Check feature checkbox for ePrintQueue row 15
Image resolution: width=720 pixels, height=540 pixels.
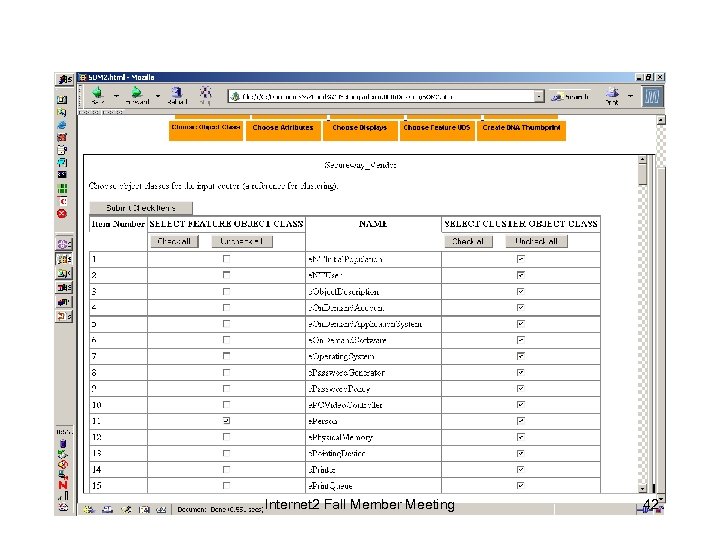(x=226, y=485)
